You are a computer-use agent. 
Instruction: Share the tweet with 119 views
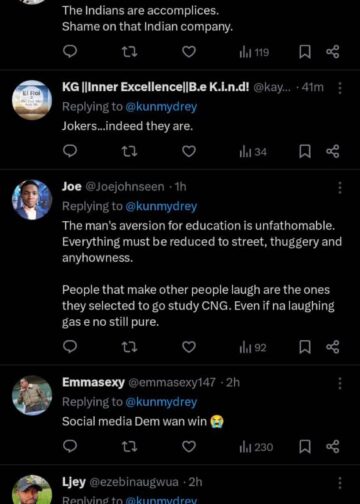click(333, 52)
